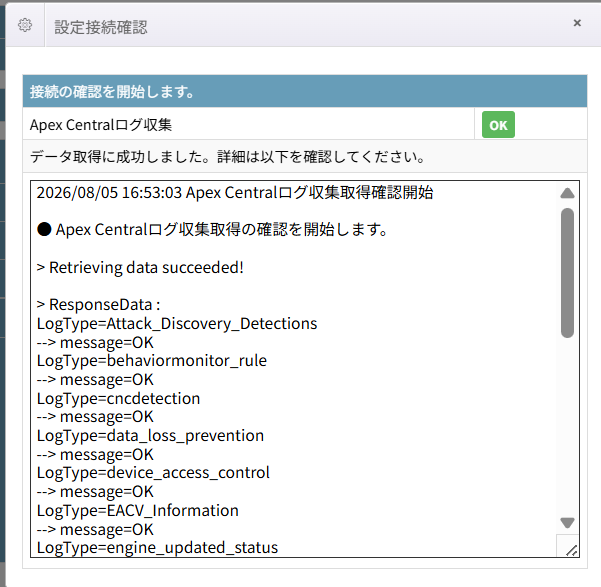Close the 設定接続確認 dialog
Image resolution: width=601 pixels, height=587 pixels.
[x=577, y=23]
